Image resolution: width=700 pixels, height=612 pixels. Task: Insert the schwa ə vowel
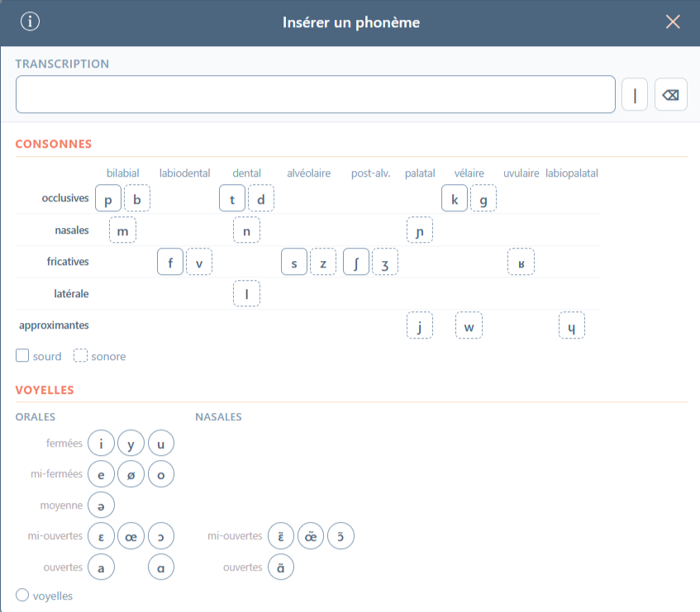click(101, 505)
